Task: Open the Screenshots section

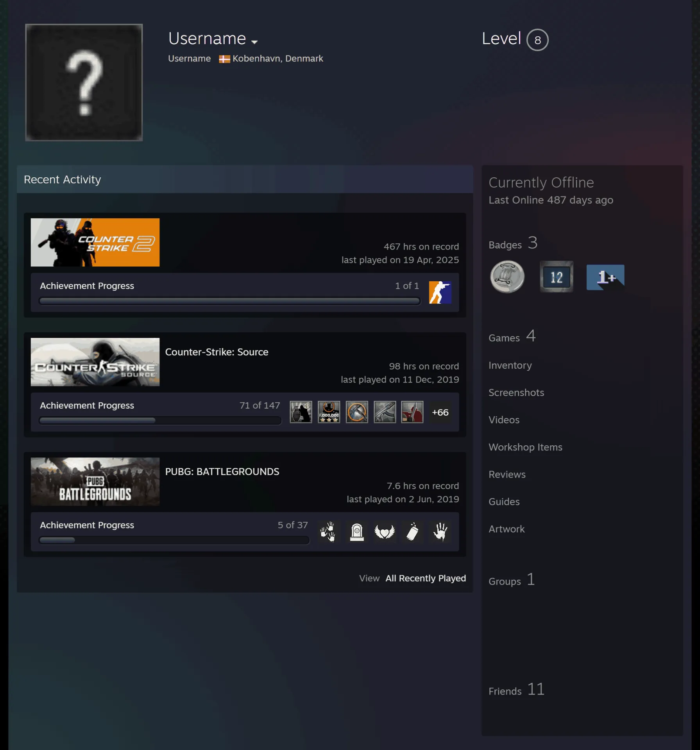Action: 516,393
